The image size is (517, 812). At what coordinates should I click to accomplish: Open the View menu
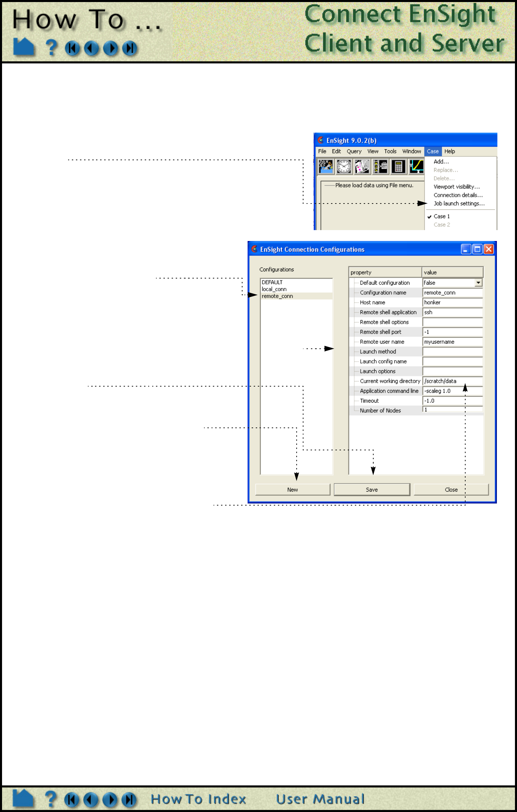click(x=373, y=151)
